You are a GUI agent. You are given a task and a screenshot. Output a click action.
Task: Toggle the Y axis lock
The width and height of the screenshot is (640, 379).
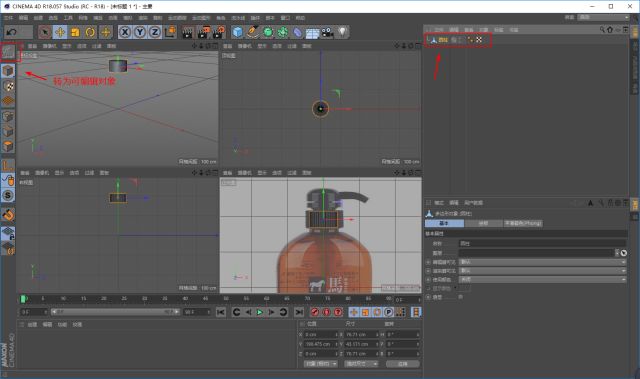tap(140, 32)
